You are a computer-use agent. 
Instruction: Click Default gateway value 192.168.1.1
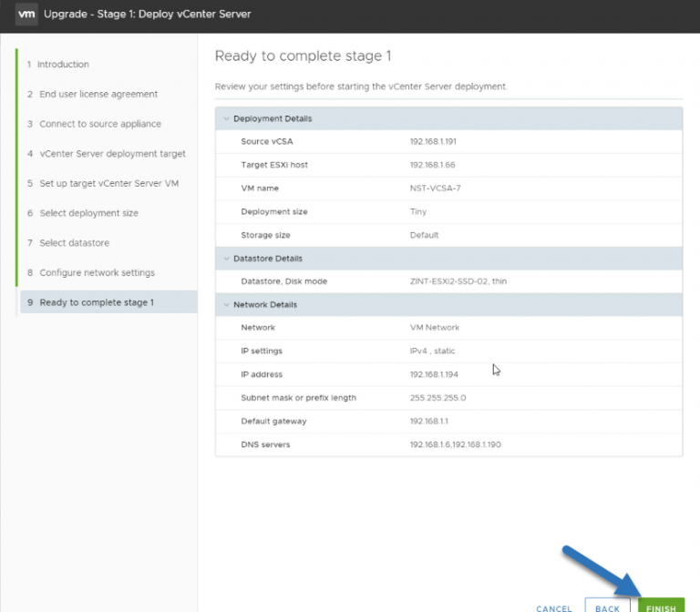[429, 421]
